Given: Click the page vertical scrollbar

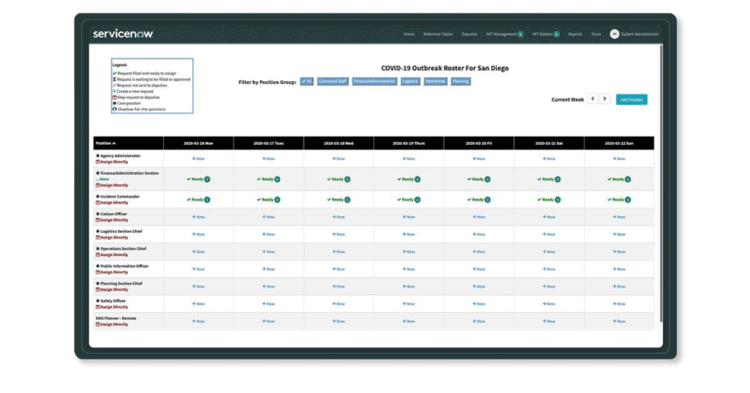Looking at the screenshot, I should tap(661, 184).
